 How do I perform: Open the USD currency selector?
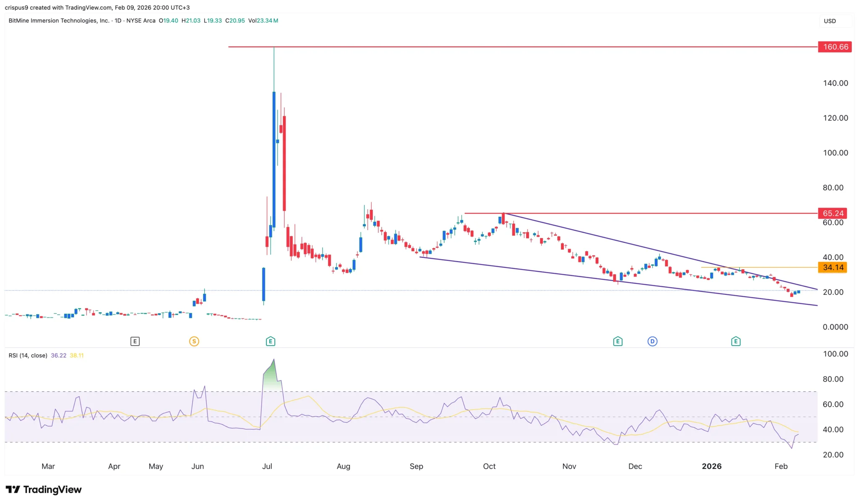pos(830,21)
